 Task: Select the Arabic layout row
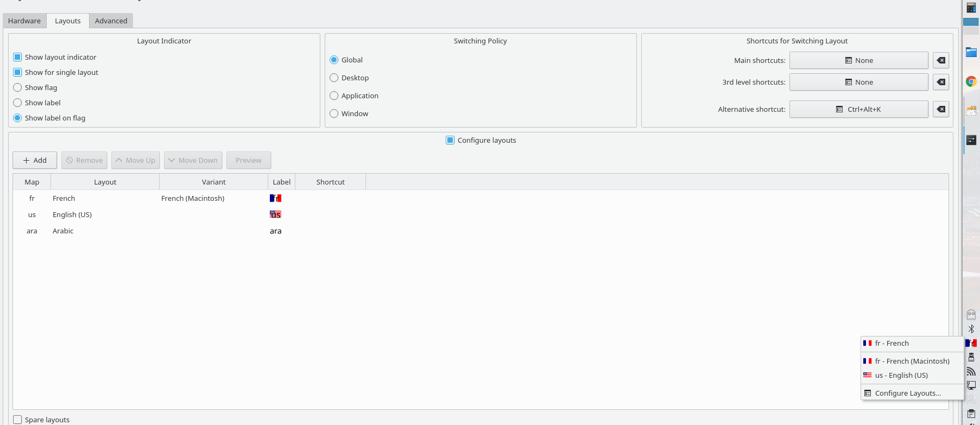point(480,231)
